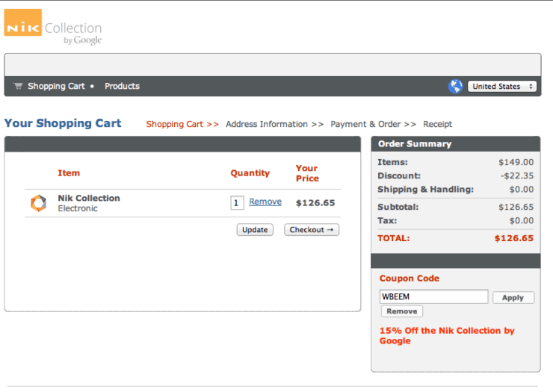Viewport: 553px width, 392px height.
Task: Click the Item column header
Action: [69, 173]
